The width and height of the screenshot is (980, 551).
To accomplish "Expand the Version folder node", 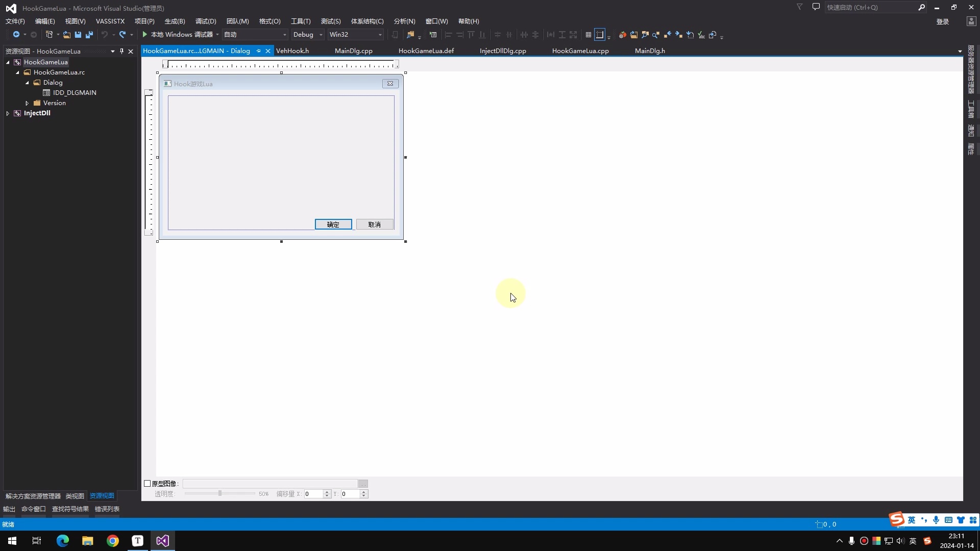I will tap(27, 103).
